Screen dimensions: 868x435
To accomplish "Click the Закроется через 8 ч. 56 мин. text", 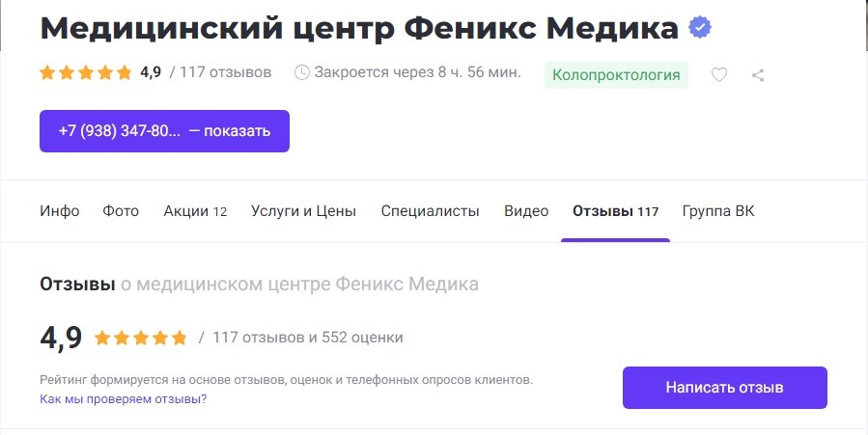I will pos(417,72).
